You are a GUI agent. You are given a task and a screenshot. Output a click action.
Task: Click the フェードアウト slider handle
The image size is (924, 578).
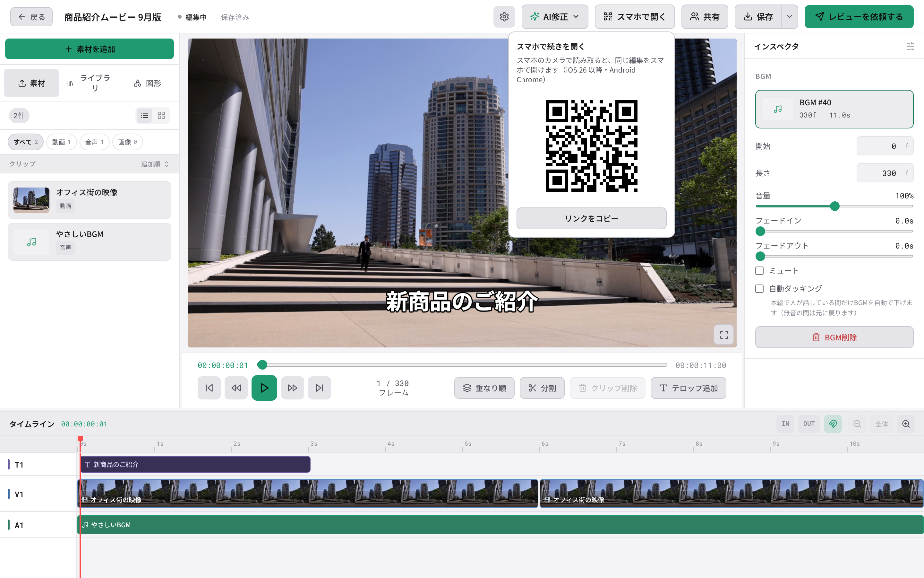click(760, 256)
